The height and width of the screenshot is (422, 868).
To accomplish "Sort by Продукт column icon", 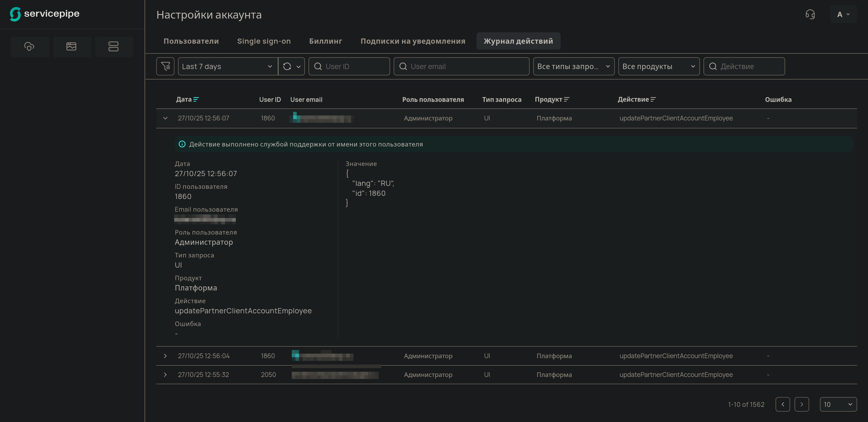I will click(567, 99).
